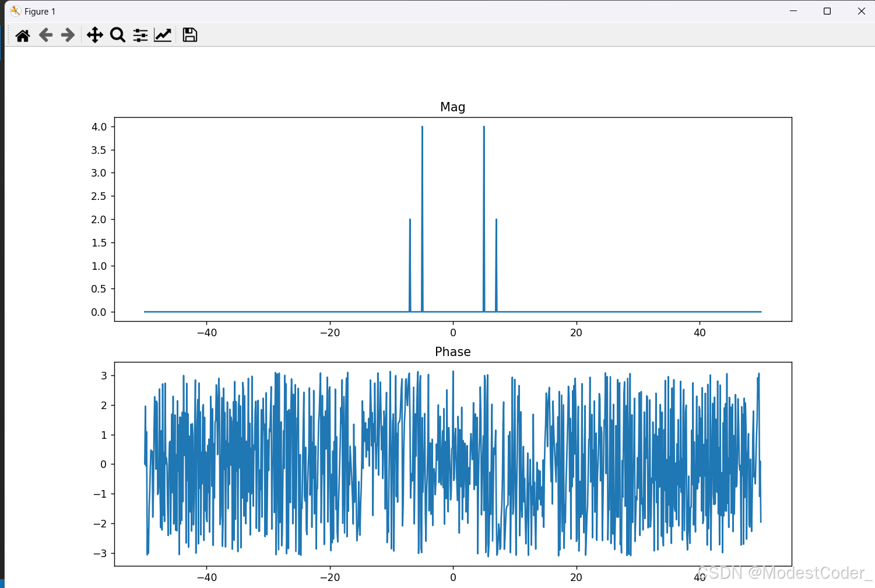Screen dimensions: 875x588
Task: Reset plot with the Home icon
Action: click(23, 36)
